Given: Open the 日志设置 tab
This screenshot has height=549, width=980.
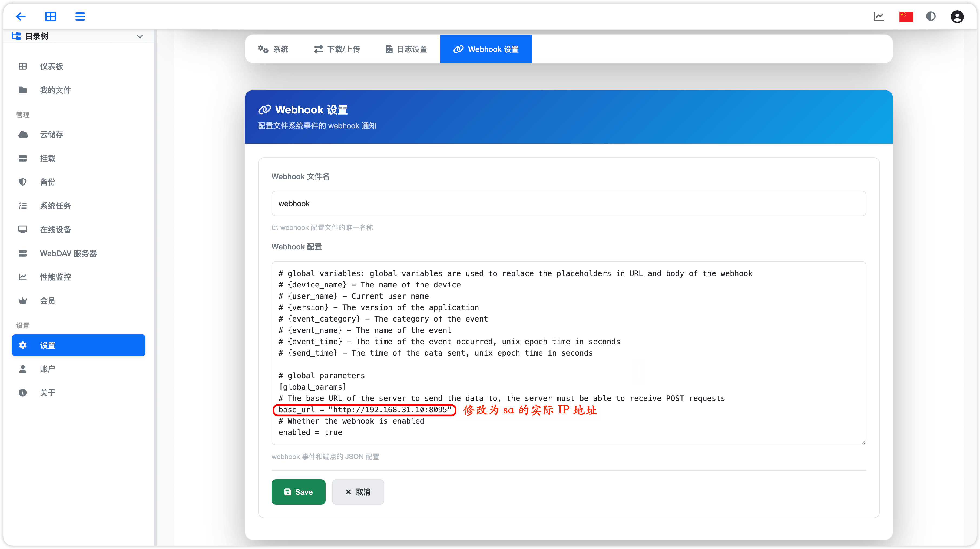Looking at the screenshot, I should tap(406, 49).
